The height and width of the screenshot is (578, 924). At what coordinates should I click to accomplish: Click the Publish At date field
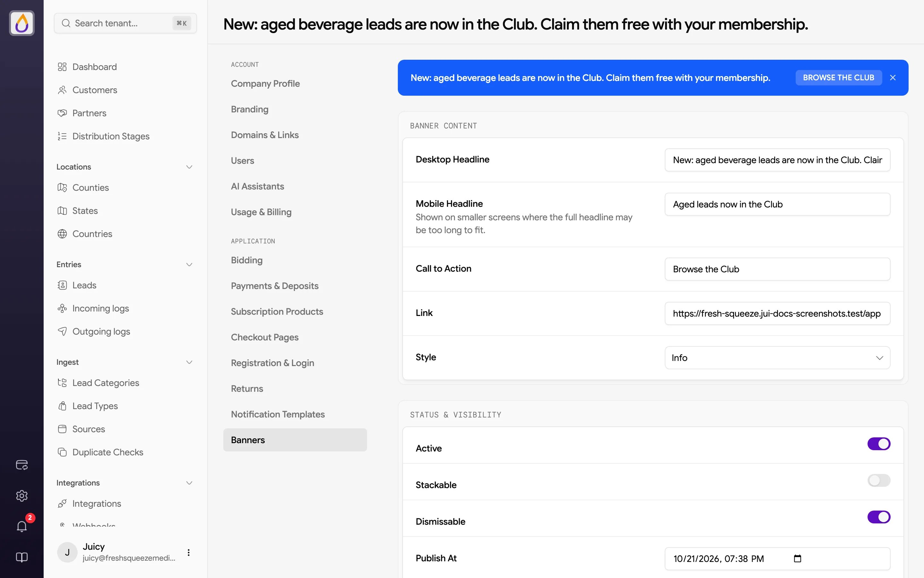[x=777, y=558]
